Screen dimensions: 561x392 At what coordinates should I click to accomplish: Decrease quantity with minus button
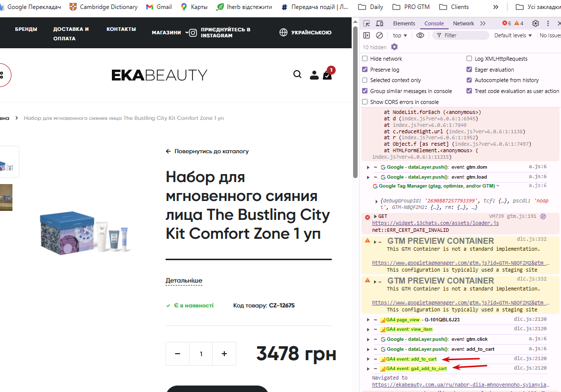[178, 354]
